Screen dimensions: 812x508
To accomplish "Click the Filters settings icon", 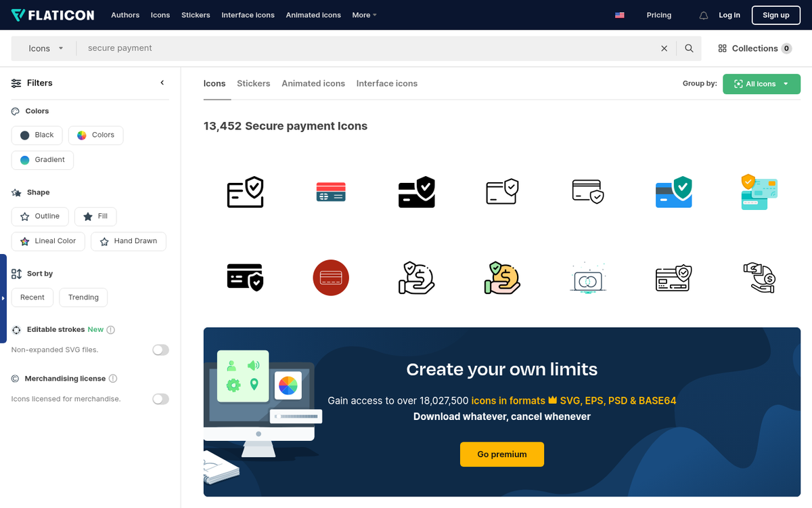I will click(15, 83).
